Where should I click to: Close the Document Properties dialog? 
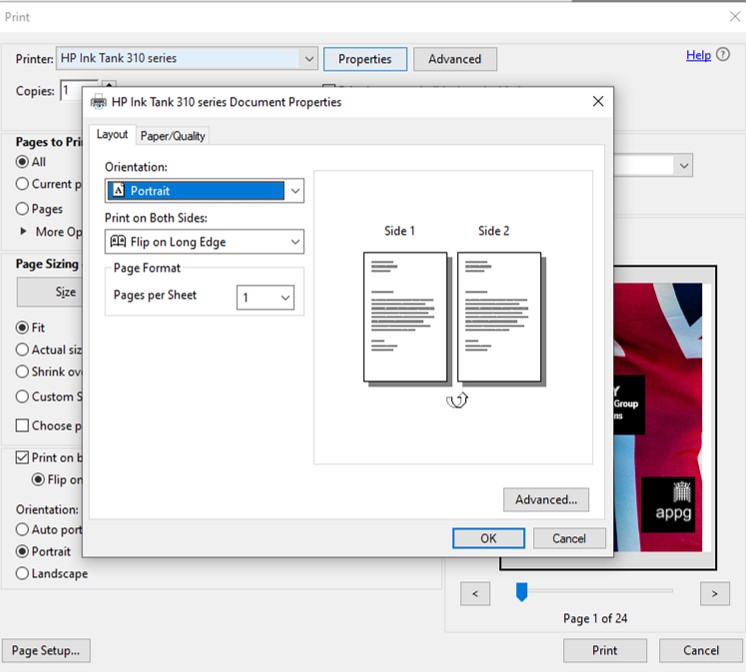coord(598,101)
